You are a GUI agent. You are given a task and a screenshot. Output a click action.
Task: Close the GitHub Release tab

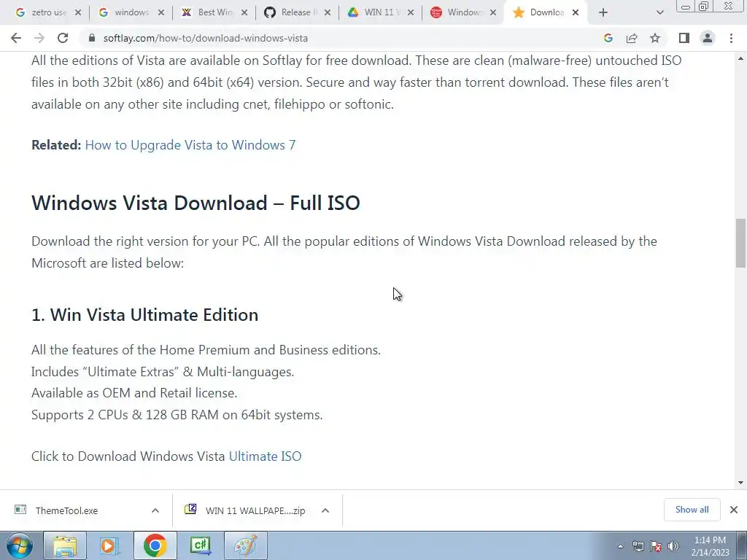[x=328, y=12]
